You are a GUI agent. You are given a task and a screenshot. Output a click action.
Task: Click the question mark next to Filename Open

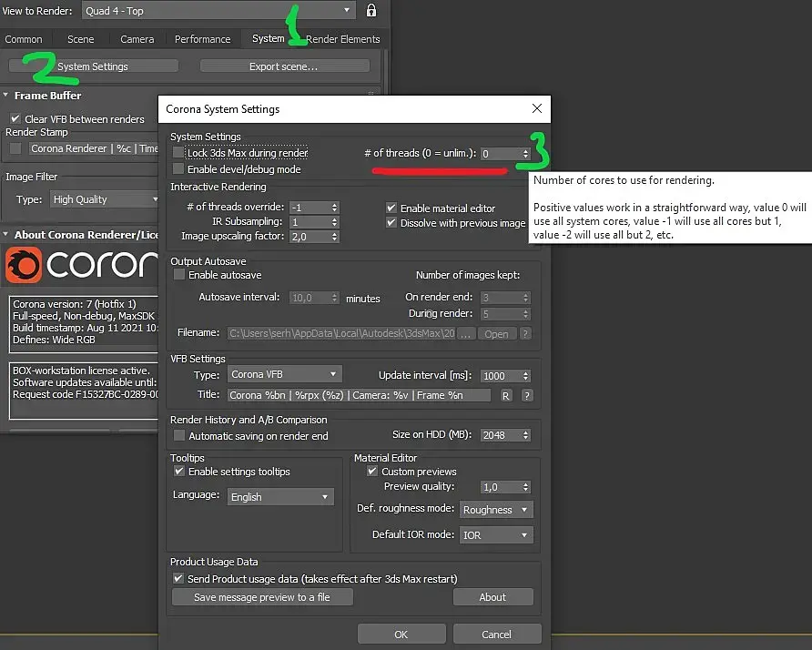525,333
